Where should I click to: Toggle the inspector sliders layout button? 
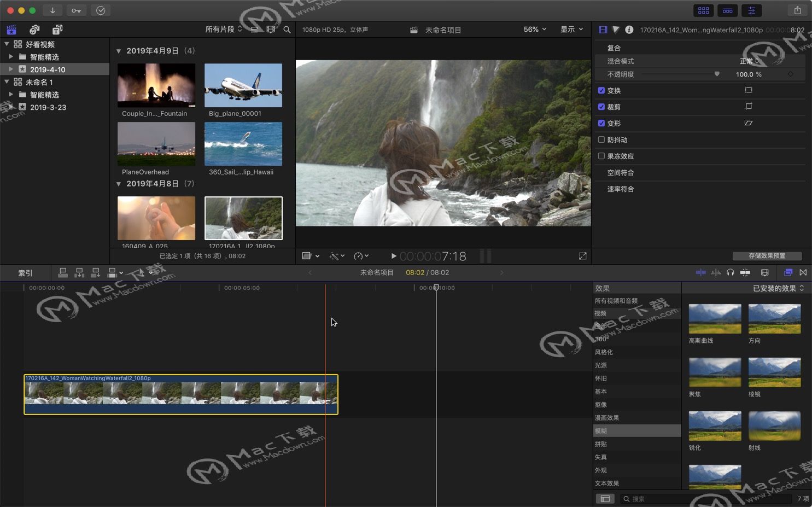click(x=752, y=10)
